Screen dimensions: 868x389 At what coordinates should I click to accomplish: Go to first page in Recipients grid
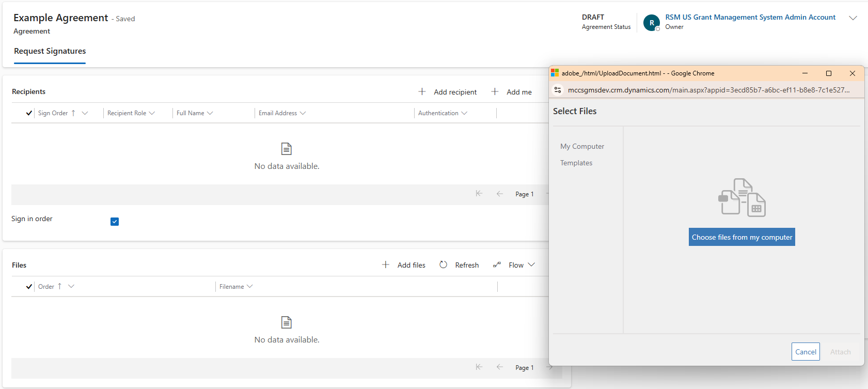click(479, 194)
